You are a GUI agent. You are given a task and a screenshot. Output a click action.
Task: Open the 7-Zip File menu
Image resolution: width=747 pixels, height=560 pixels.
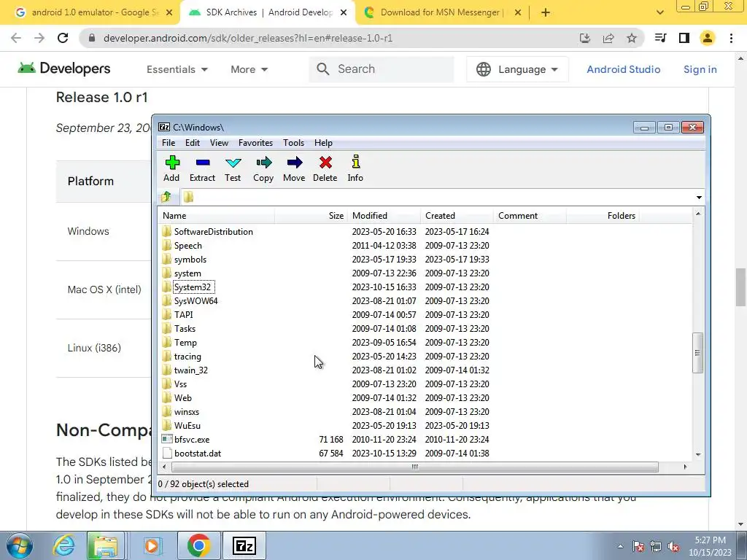[169, 143]
